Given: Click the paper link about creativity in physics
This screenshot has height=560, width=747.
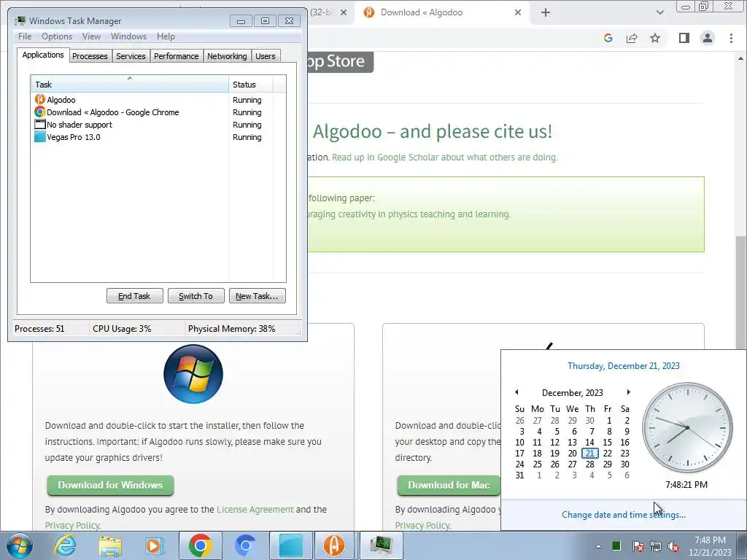Looking at the screenshot, I should tap(410, 214).
